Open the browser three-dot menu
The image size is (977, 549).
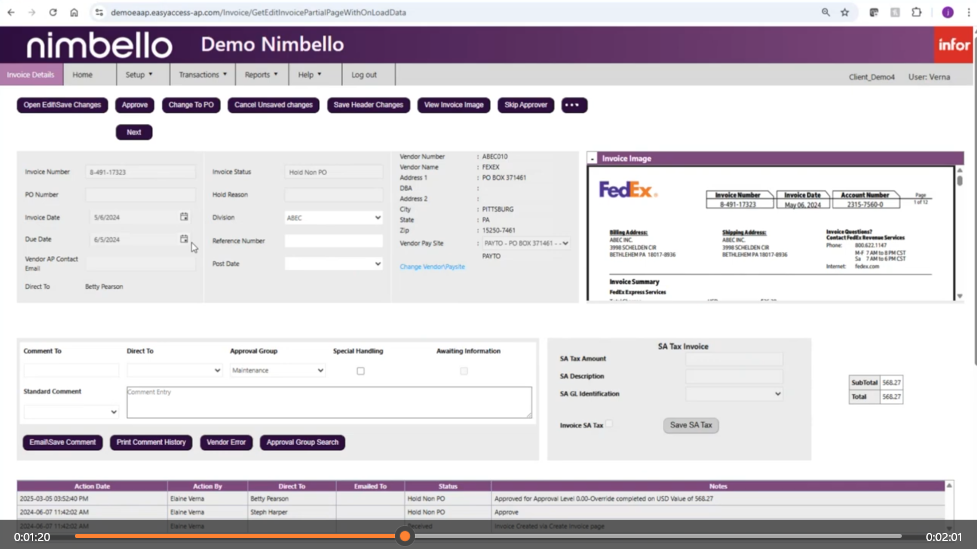(969, 12)
